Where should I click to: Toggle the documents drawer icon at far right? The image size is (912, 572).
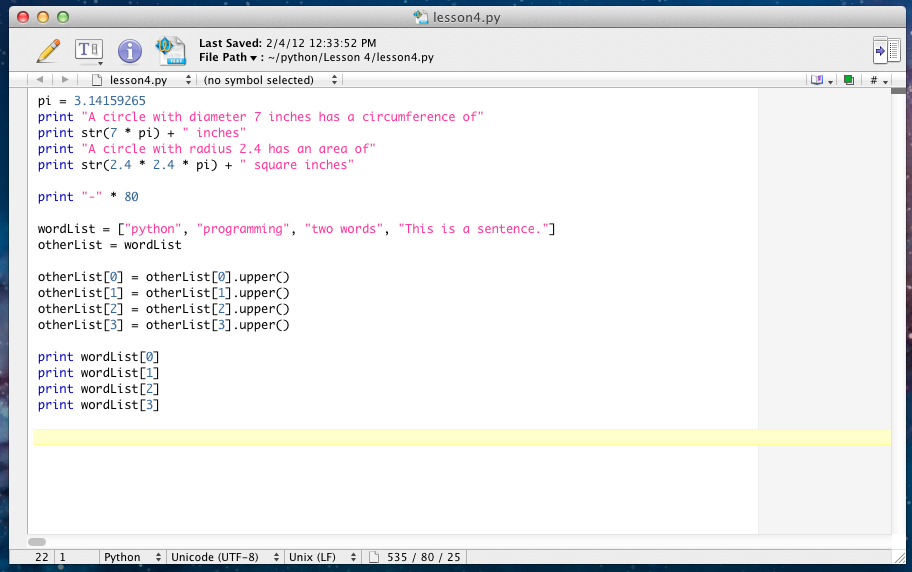point(886,51)
